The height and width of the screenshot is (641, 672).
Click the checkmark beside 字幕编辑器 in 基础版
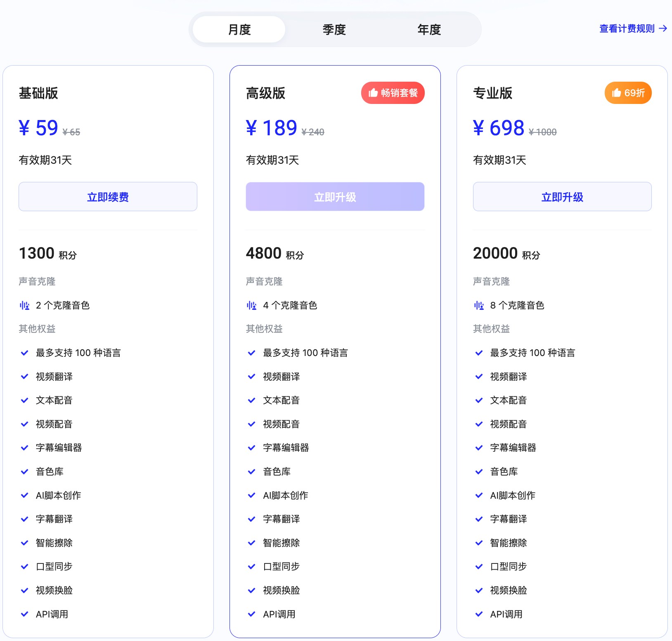24,448
